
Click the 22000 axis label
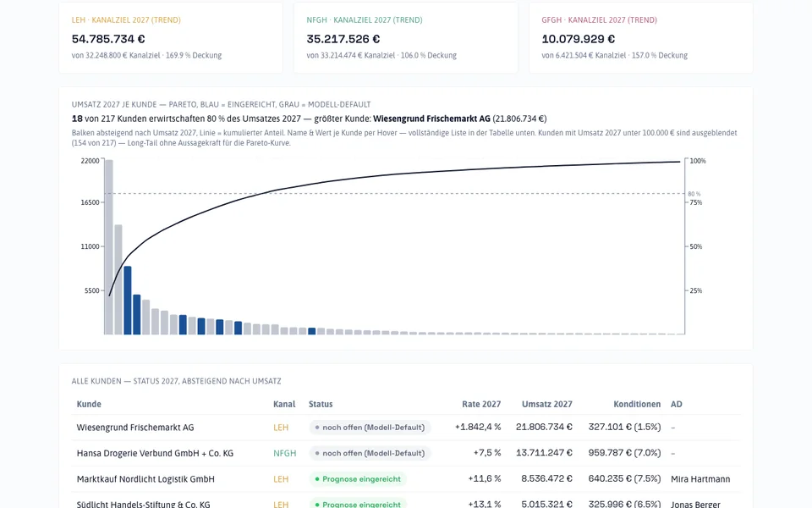click(91, 161)
